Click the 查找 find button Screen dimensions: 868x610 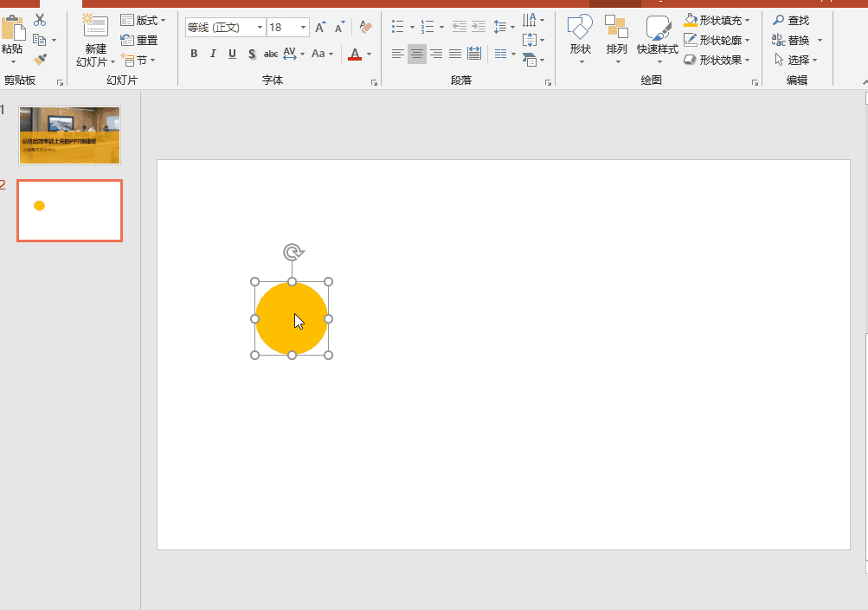tap(791, 20)
